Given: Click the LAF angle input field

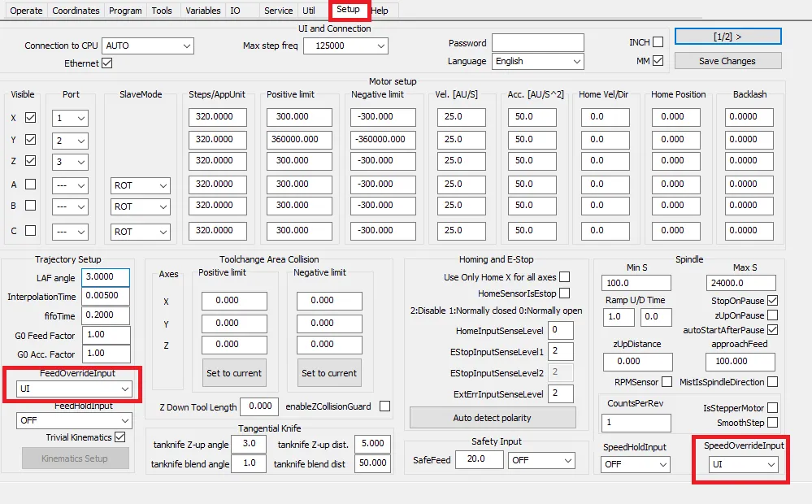Looking at the screenshot, I should [x=106, y=277].
